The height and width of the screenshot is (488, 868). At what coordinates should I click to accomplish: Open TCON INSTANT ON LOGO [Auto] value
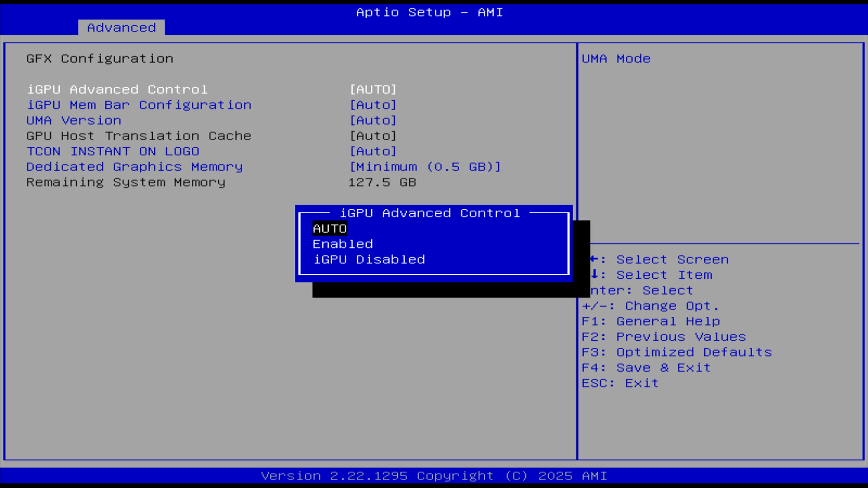(x=373, y=151)
